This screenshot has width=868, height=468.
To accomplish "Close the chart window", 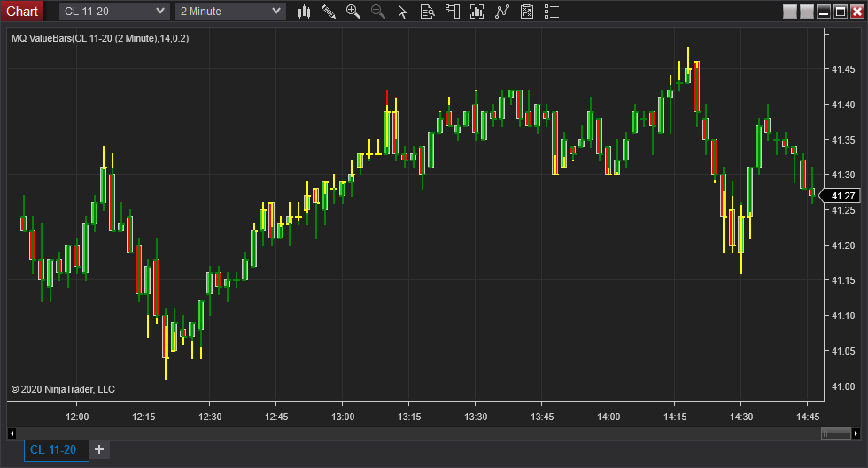I will 857,11.
